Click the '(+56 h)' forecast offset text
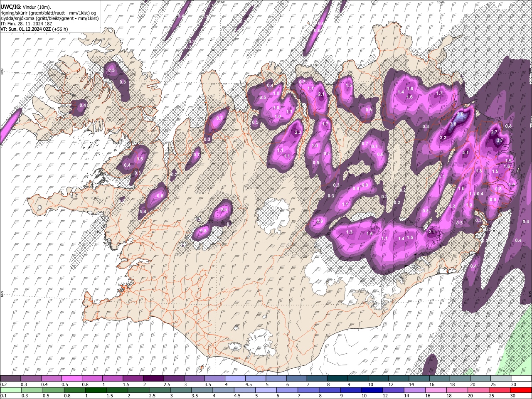532x399 pixels. coord(60,29)
